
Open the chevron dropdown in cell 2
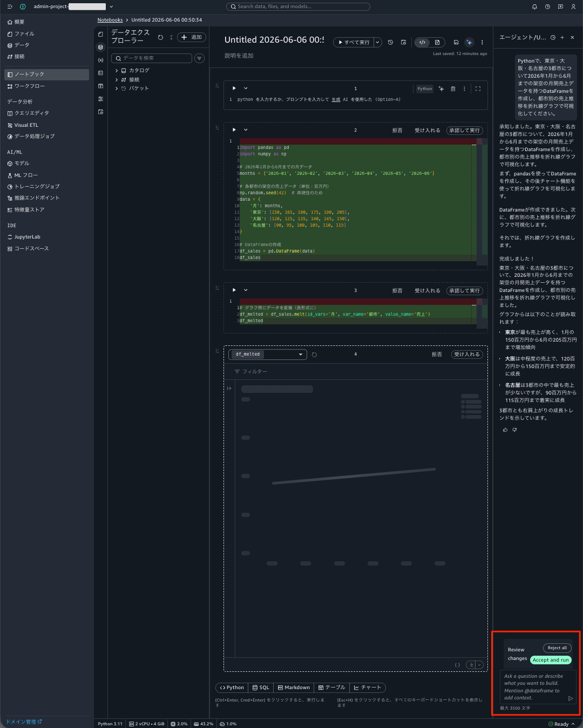[x=246, y=130]
